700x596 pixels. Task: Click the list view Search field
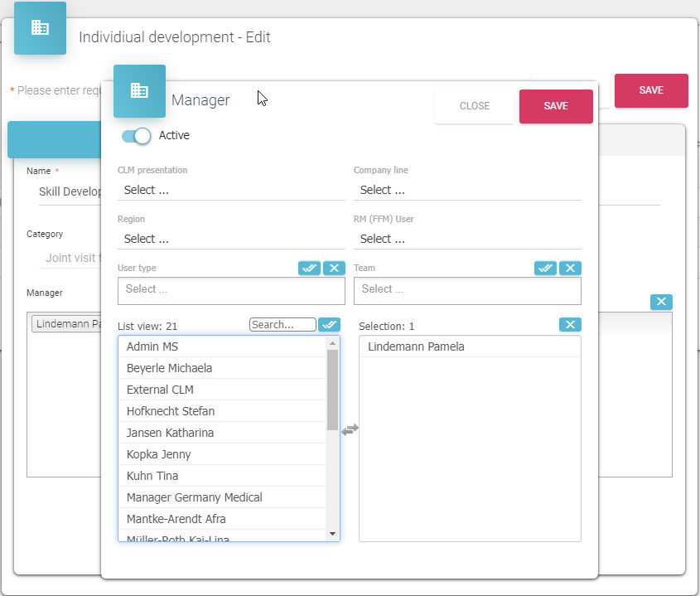point(282,325)
